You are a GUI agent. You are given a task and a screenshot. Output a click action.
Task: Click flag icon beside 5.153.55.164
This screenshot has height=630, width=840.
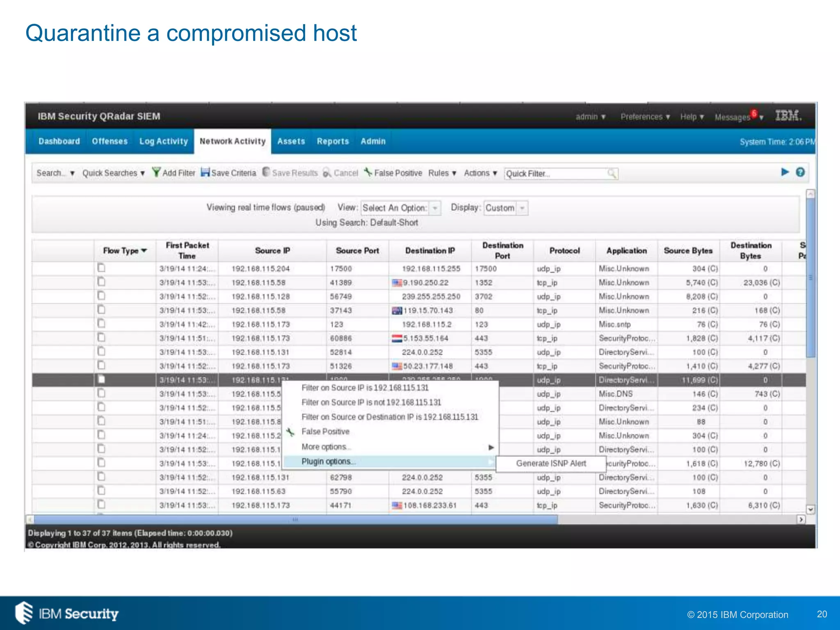point(397,338)
